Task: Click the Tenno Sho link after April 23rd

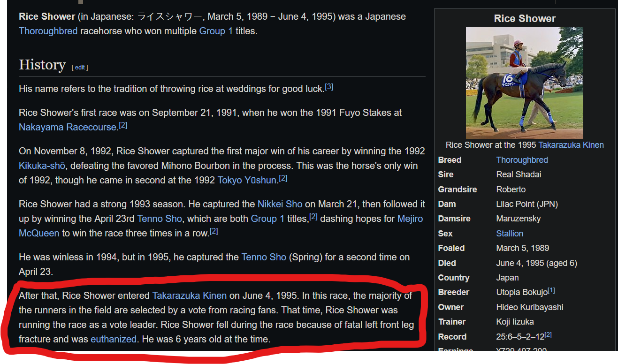Action: pyautogui.click(x=160, y=219)
